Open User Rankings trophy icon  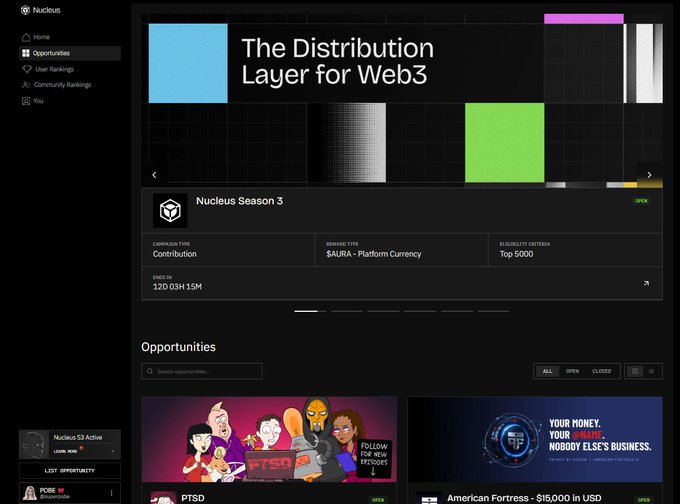click(x=27, y=69)
